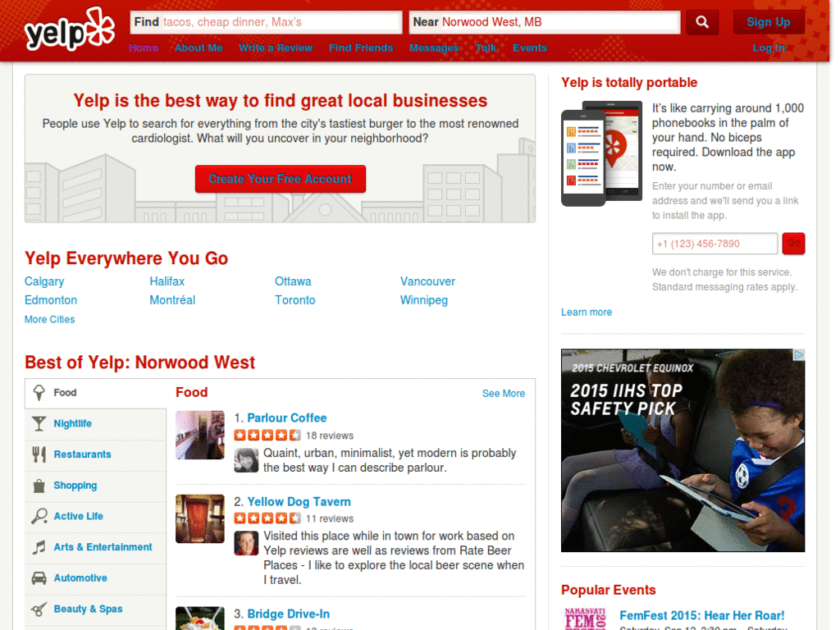Screen dimensions: 840x630
Task: Open the Winnipeg city link
Action: tap(424, 300)
